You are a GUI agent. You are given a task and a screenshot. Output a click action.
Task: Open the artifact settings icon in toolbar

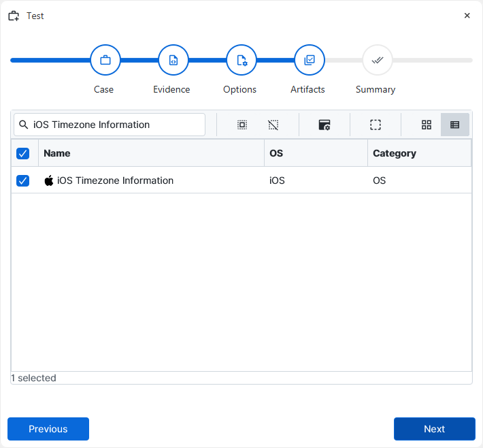click(324, 125)
